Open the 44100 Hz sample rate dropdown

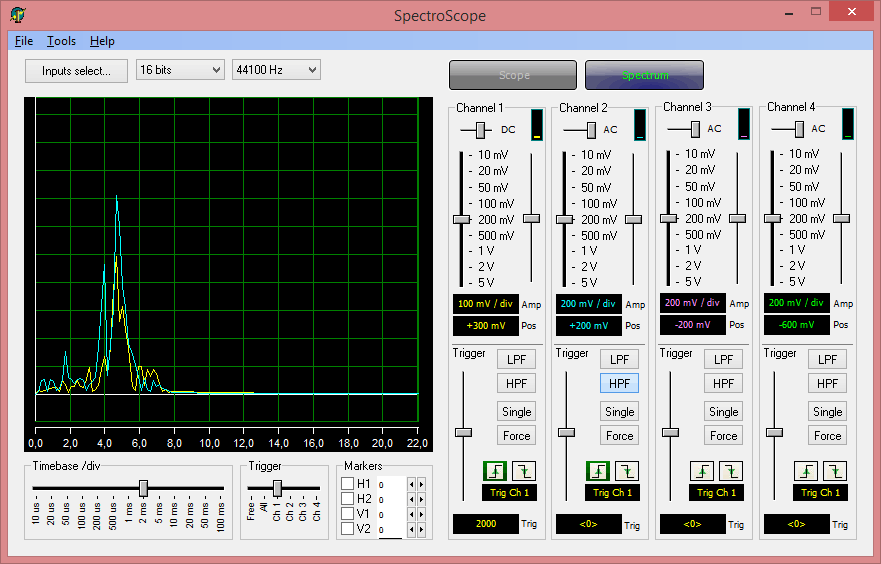[x=275, y=70]
